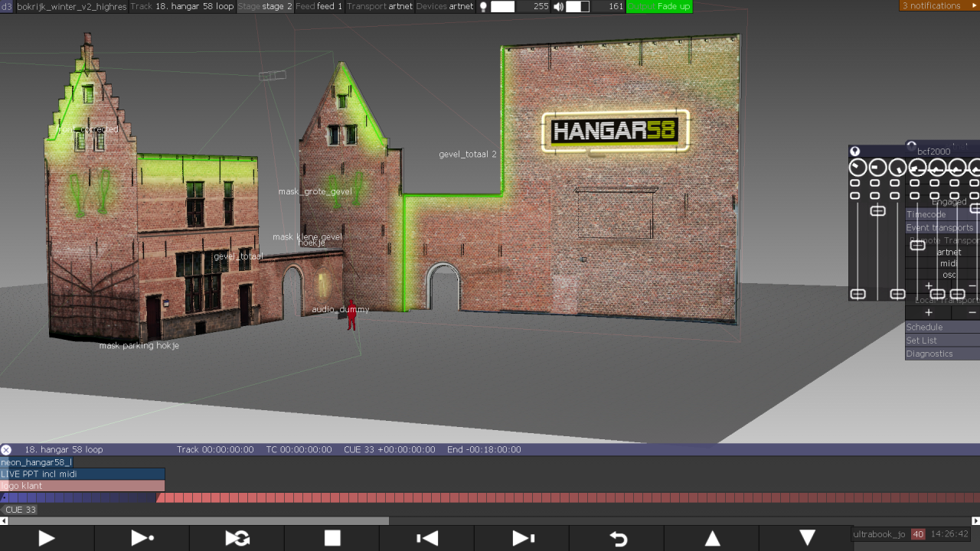Click the green Fade up button
The image size is (980, 551).
[659, 6]
